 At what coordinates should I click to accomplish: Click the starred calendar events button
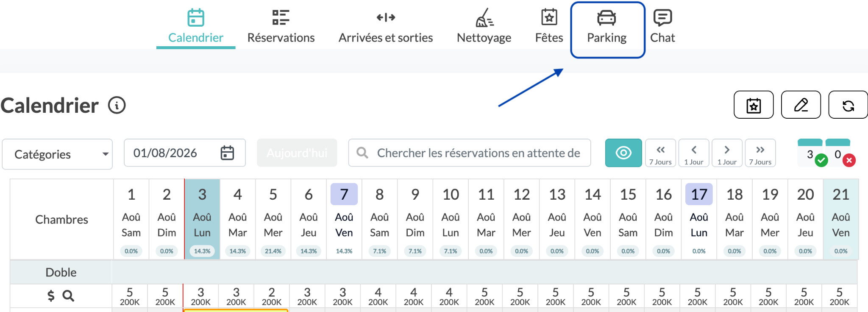754,105
